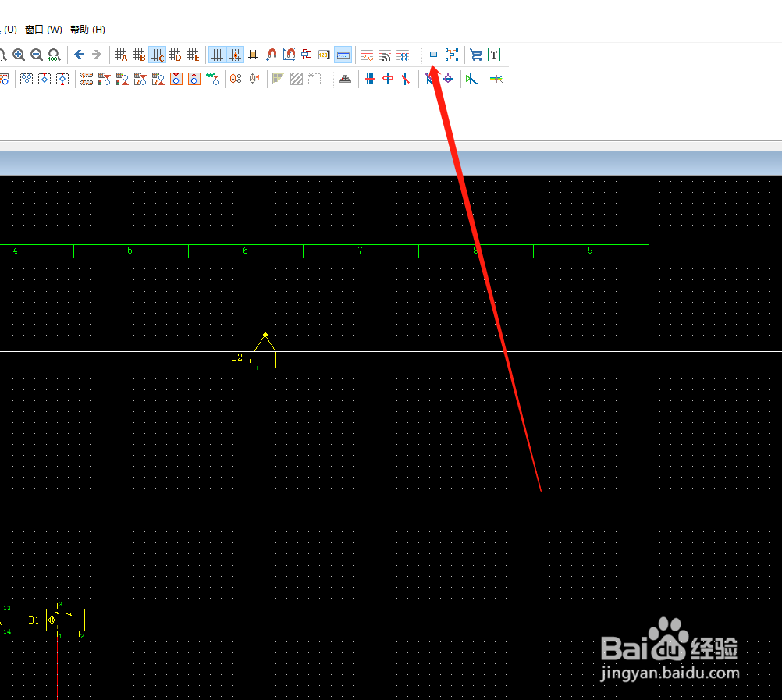Image resolution: width=782 pixels, height=700 pixels.
Task: Click the purple circle crosshair connection icon
Action: tap(448, 79)
